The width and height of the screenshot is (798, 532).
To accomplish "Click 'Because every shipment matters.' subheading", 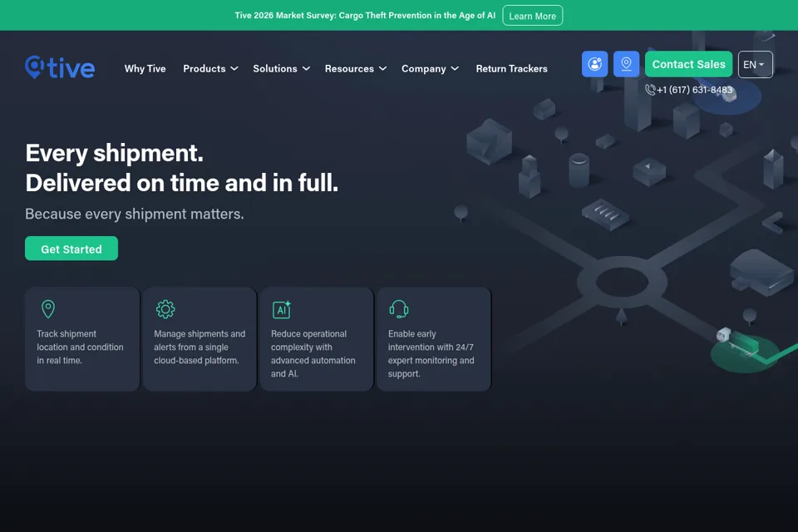I will click(x=135, y=214).
